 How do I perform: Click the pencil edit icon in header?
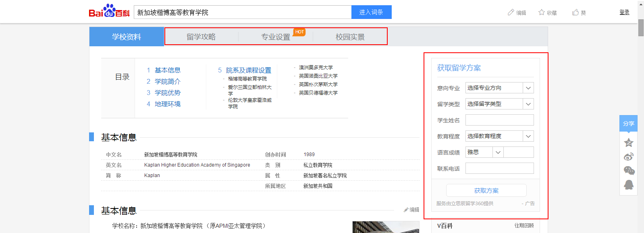point(511,12)
